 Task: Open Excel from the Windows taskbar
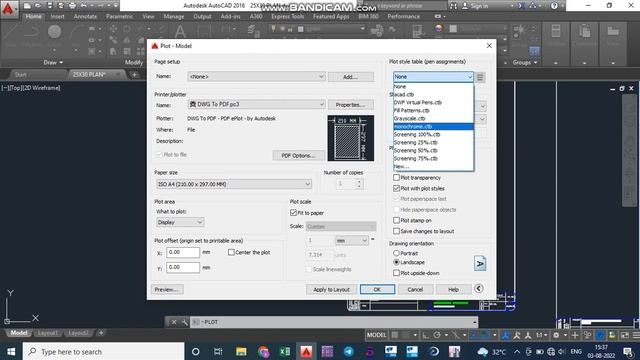click(x=285, y=351)
